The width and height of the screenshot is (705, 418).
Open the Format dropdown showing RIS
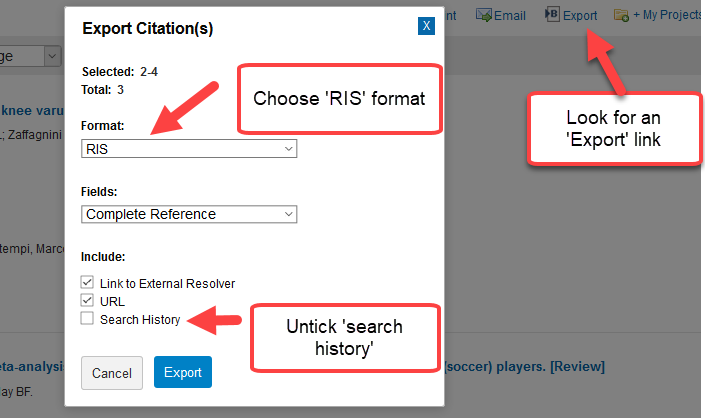click(x=189, y=149)
